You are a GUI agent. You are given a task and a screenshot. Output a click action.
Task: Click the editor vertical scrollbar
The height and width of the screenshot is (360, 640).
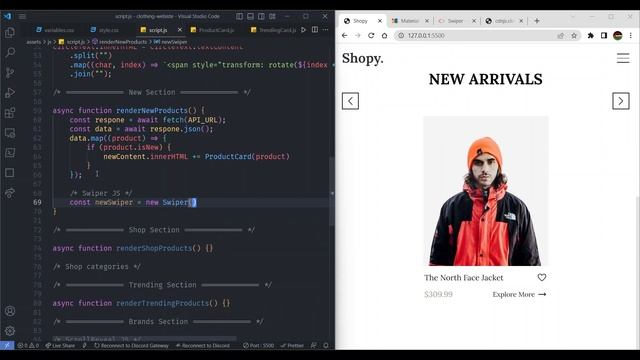(332, 192)
